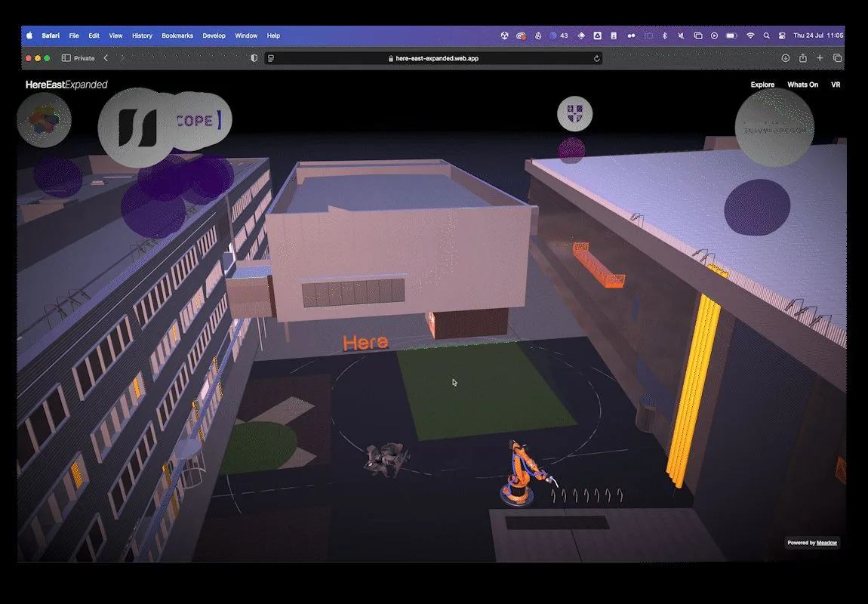Reload the page with Safari's refresh icon
The width and height of the screenshot is (868, 604).
[x=596, y=57]
